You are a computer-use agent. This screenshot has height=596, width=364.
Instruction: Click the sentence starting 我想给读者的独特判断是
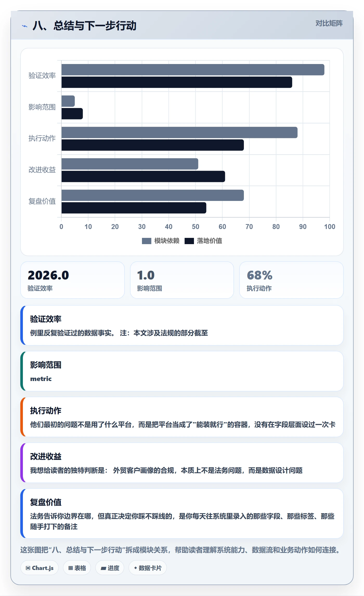coord(166,470)
